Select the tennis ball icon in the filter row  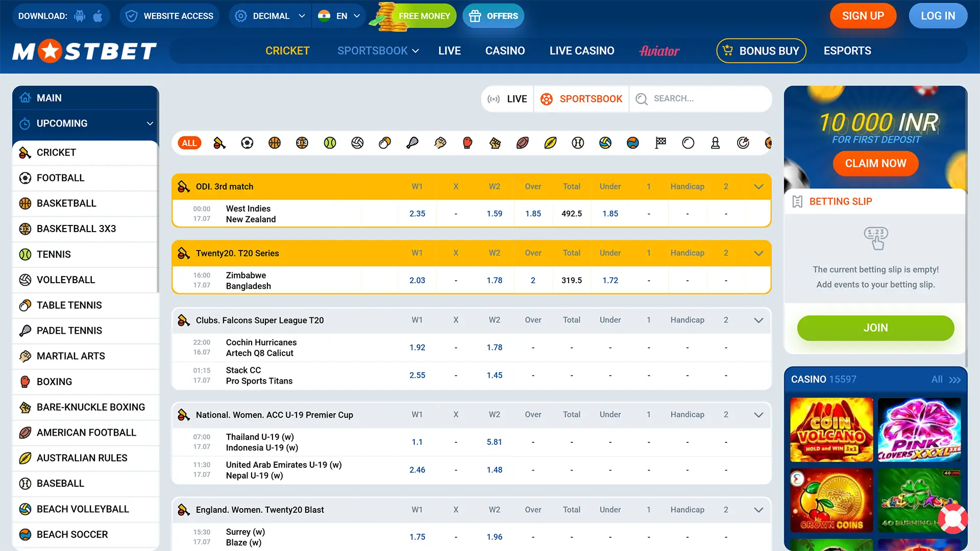click(x=330, y=143)
